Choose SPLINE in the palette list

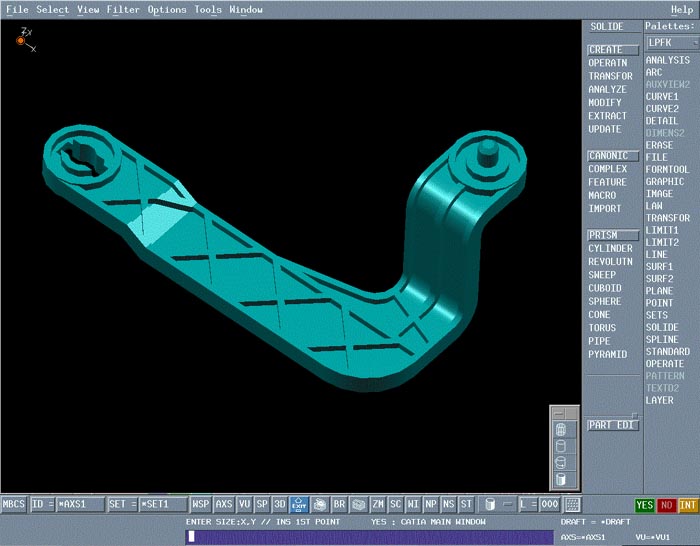tap(662, 340)
